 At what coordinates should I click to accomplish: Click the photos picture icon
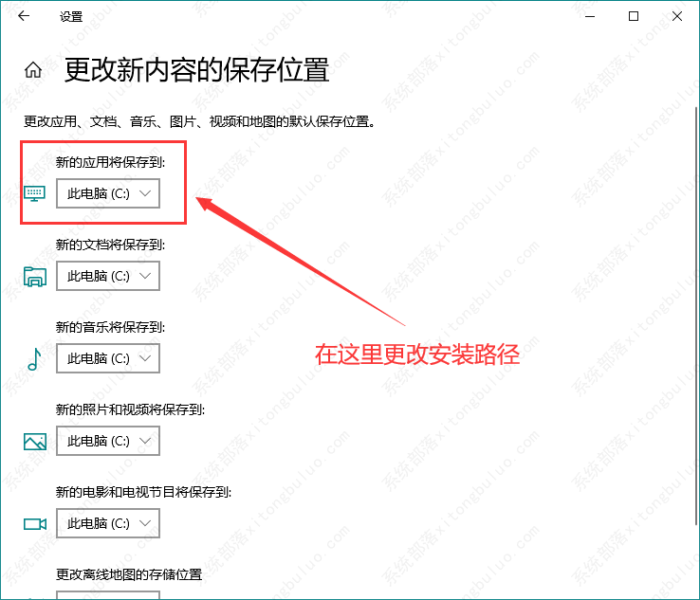34,441
